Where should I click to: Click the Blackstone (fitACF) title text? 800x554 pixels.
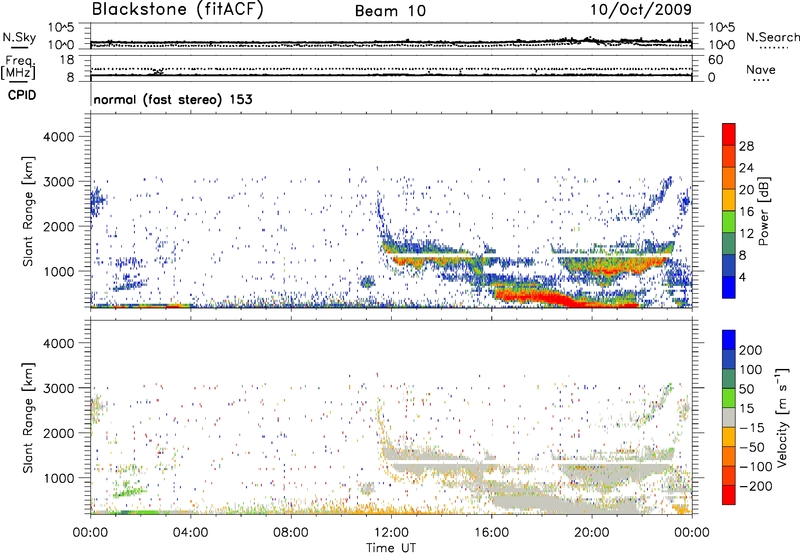tap(177, 10)
